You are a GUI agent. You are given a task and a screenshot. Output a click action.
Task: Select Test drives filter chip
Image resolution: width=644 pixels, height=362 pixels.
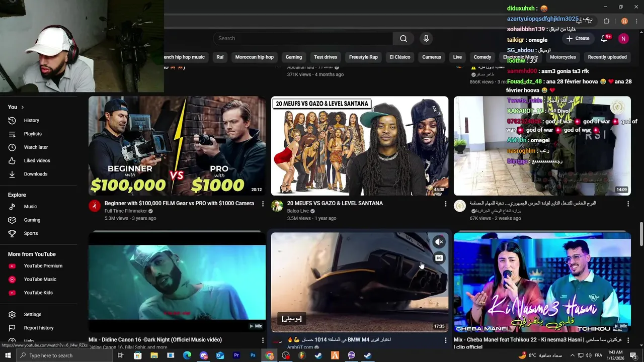click(326, 57)
